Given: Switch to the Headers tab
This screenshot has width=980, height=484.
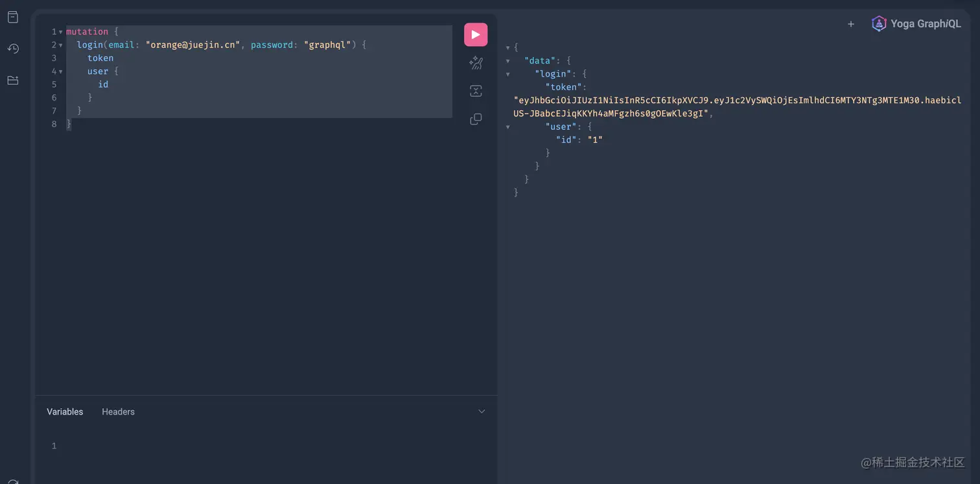Looking at the screenshot, I should [x=118, y=411].
